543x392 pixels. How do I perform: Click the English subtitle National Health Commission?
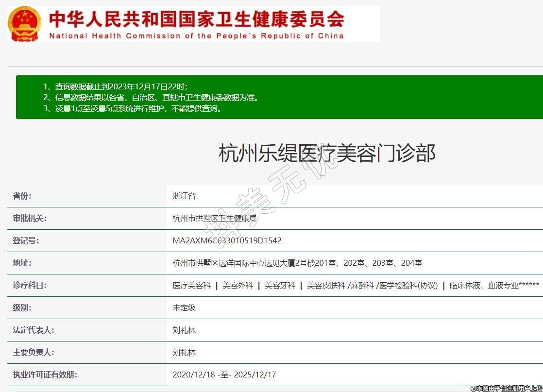tap(196, 36)
